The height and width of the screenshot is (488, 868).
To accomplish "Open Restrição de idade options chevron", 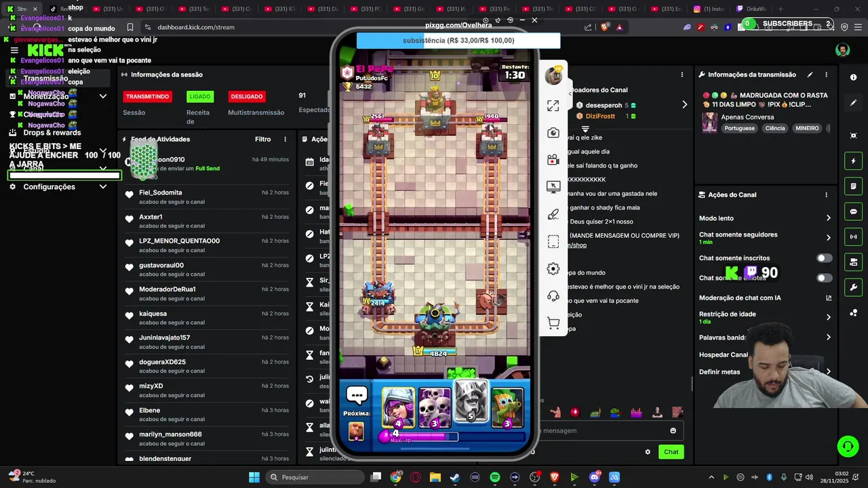I will coord(828,317).
